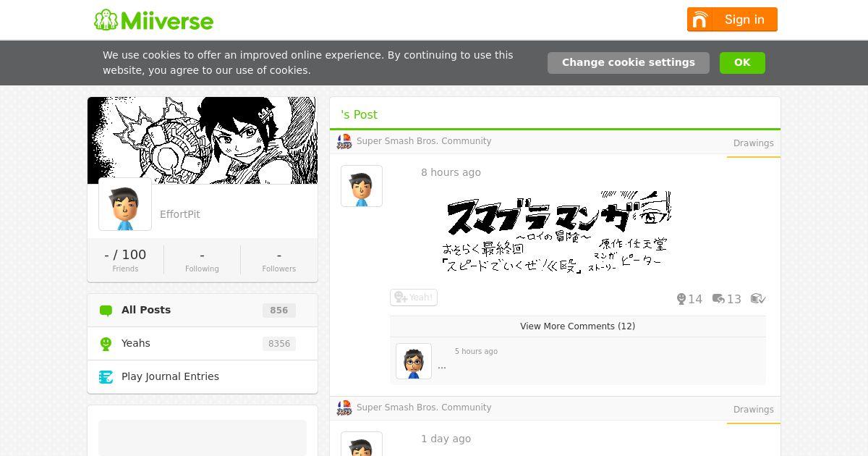The height and width of the screenshot is (456, 868).
Task: Click the played-game checkmark icon
Action: pos(758,299)
